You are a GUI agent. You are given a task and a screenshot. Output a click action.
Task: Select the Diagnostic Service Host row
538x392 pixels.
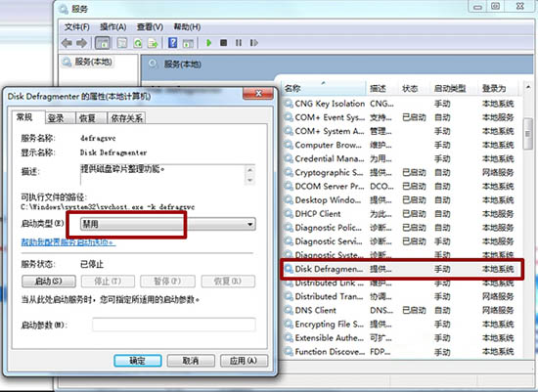click(x=400, y=241)
